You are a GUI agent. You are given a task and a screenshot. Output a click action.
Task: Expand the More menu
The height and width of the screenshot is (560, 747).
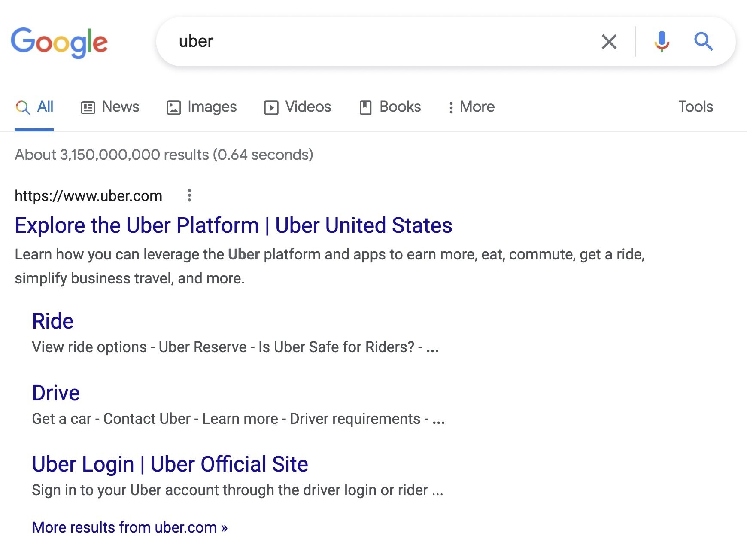pyautogui.click(x=471, y=107)
